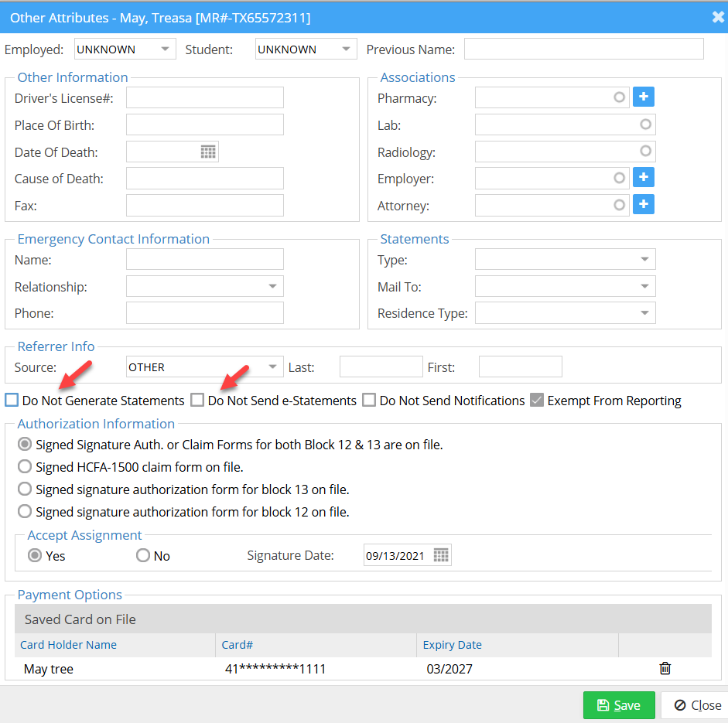Click the Driver's License number field
728x723 pixels.
pos(204,97)
